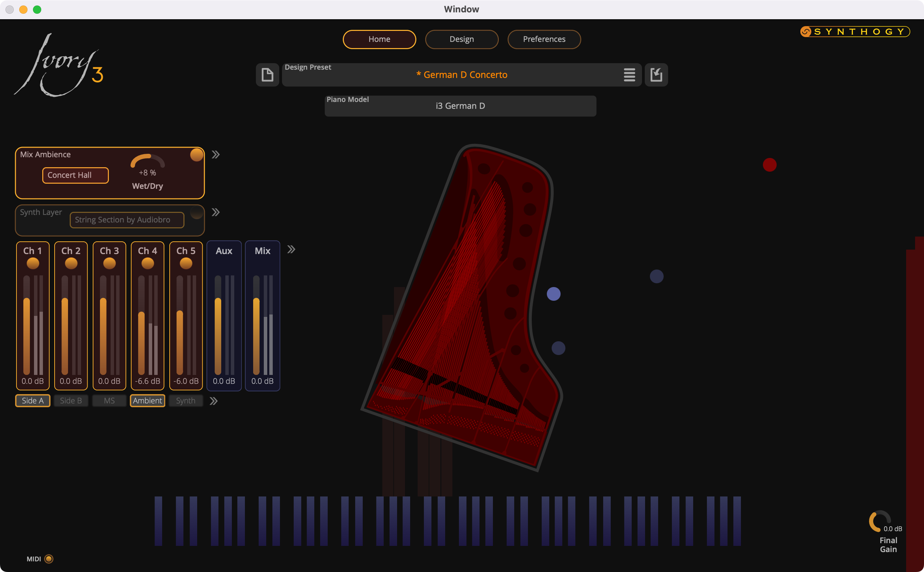This screenshot has height=572, width=924.
Task: Adjust the Final Gain knob
Action: click(880, 521)
